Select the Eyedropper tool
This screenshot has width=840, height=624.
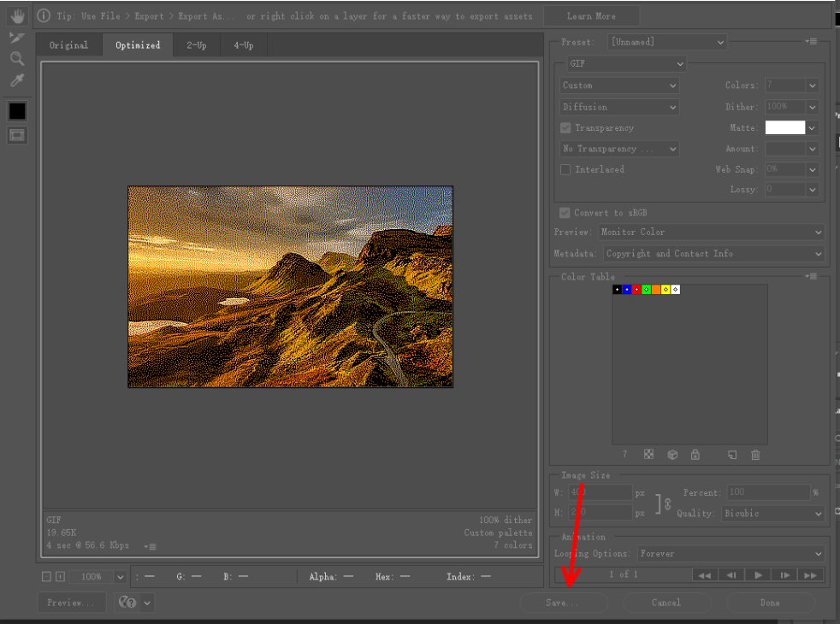(16, 81)
